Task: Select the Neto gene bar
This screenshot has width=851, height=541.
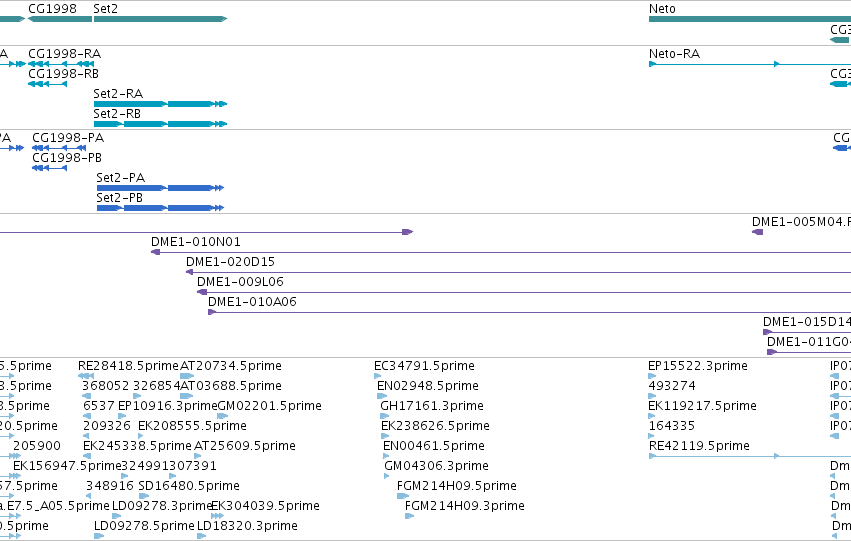Action: (x=750, y=19)
